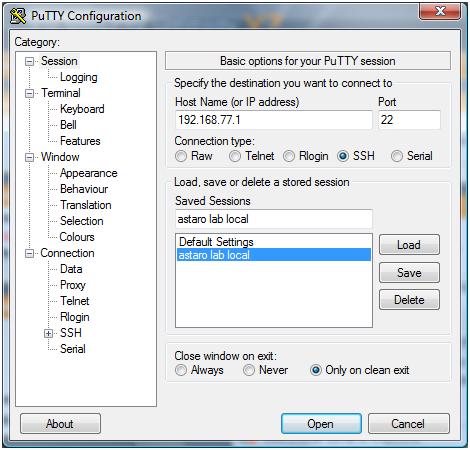
Task: Set close window on exit to Never
Action: pyautogui.click(x=249, y=370)
